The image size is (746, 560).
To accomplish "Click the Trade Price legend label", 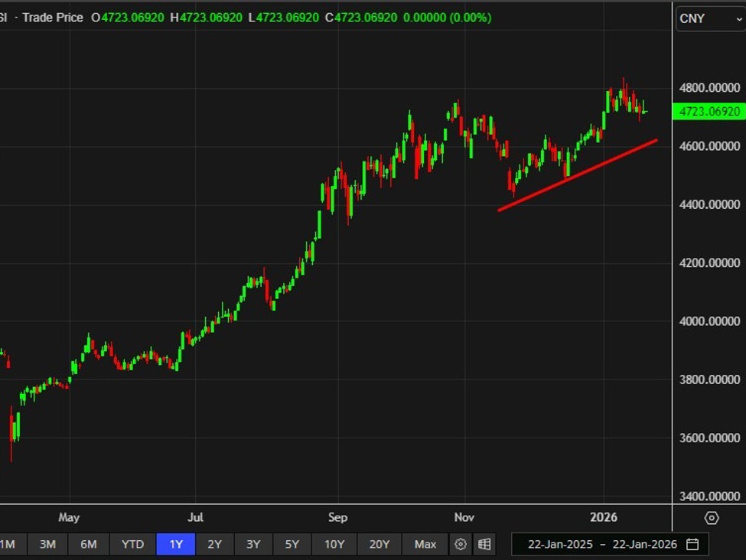I will tap(53, 18).
